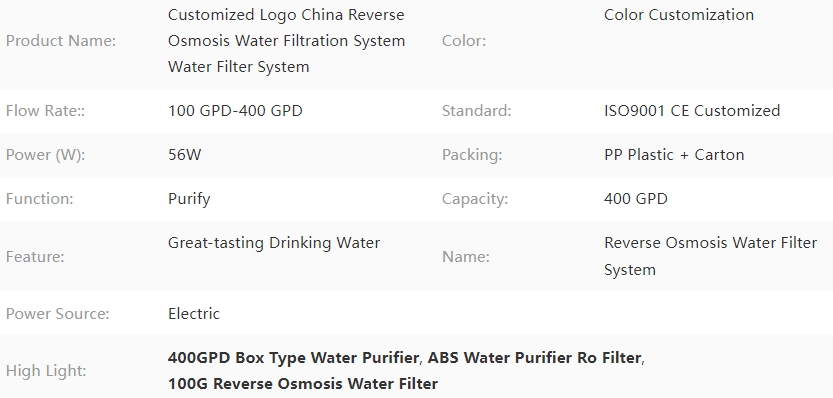Click the Customized Logo China Reverse Osmosis text
The height and width of the screenshot is (398, 833).
[x=286, y=40]
